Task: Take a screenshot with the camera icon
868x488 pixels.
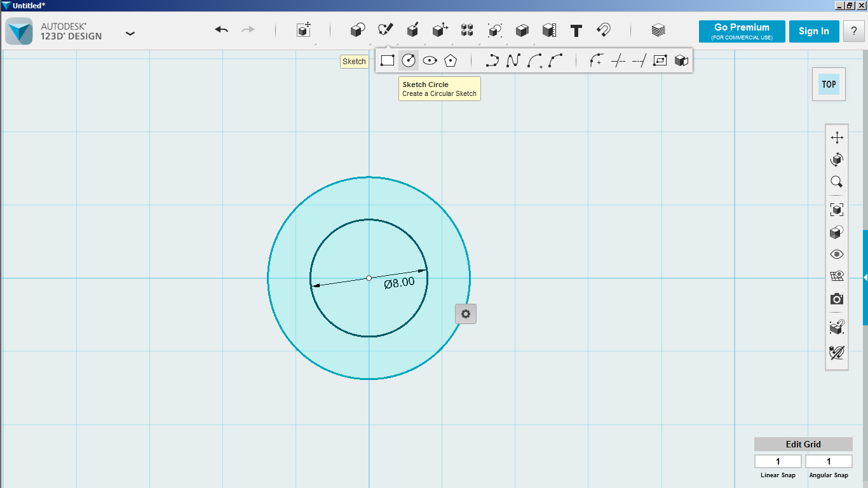Action: 837,299
